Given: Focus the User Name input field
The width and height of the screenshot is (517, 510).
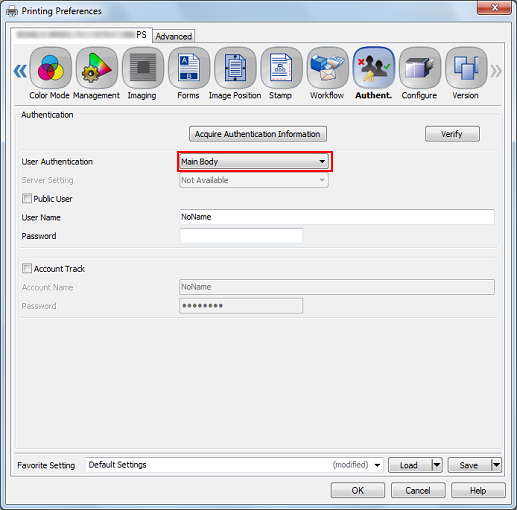Looking at the screenshot, I should tap(337, 217).
